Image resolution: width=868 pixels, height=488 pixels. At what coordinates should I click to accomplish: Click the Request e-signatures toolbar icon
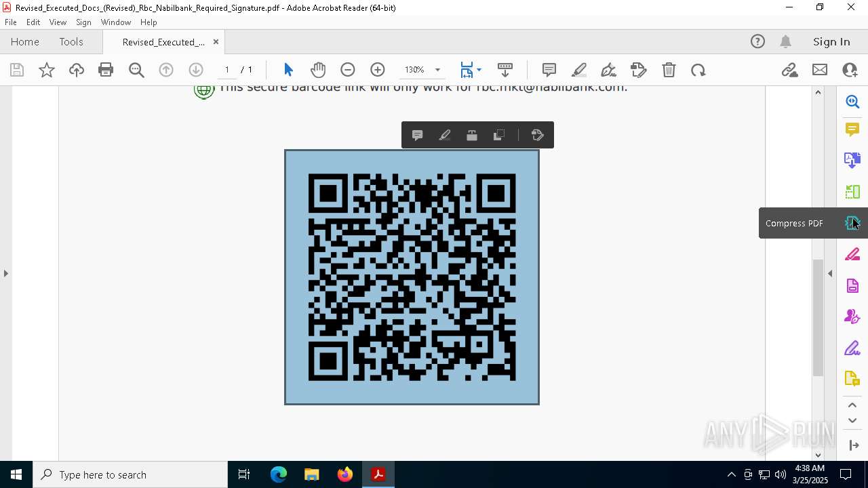pyautogui.click(x=638, y=70)
